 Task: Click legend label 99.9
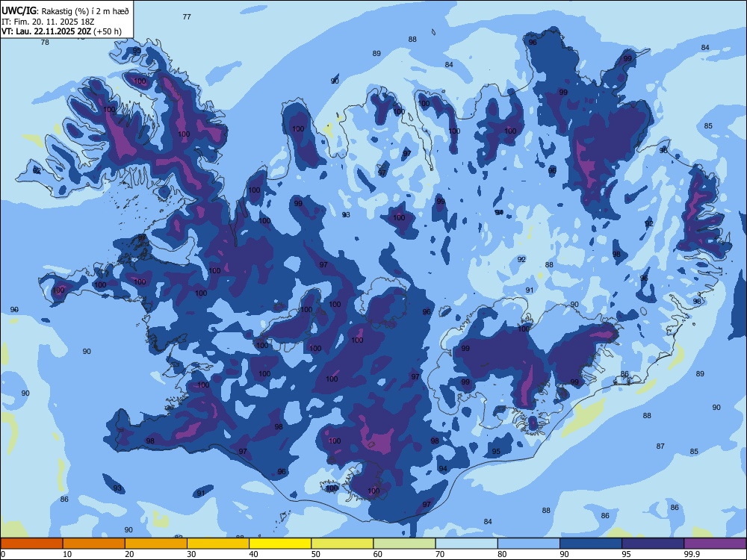691,554
